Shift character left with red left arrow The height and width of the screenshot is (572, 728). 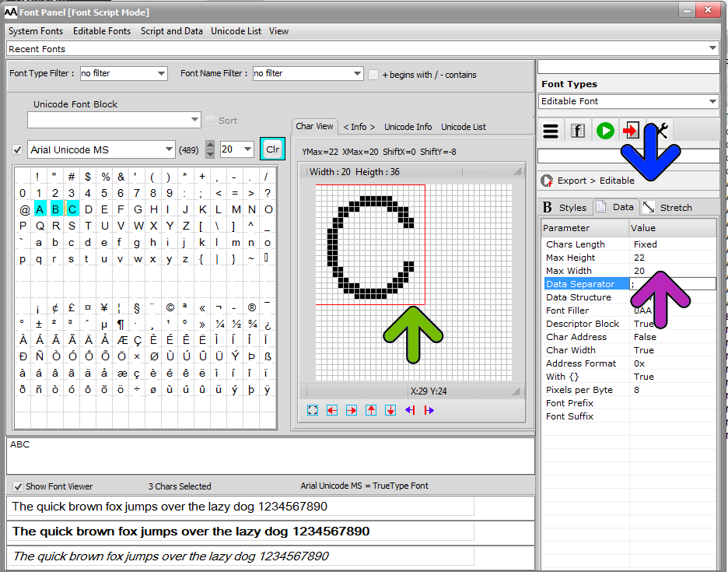coord(332,410)
